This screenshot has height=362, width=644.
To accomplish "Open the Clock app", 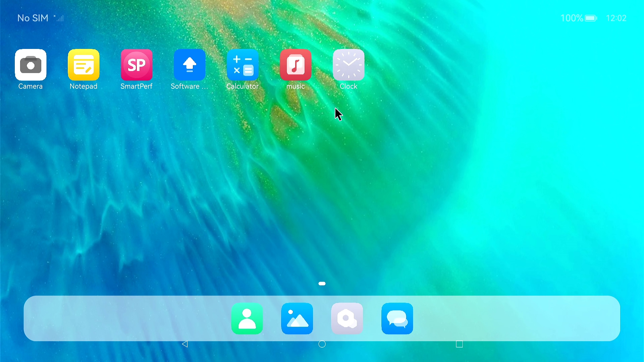I will point(348,65).
